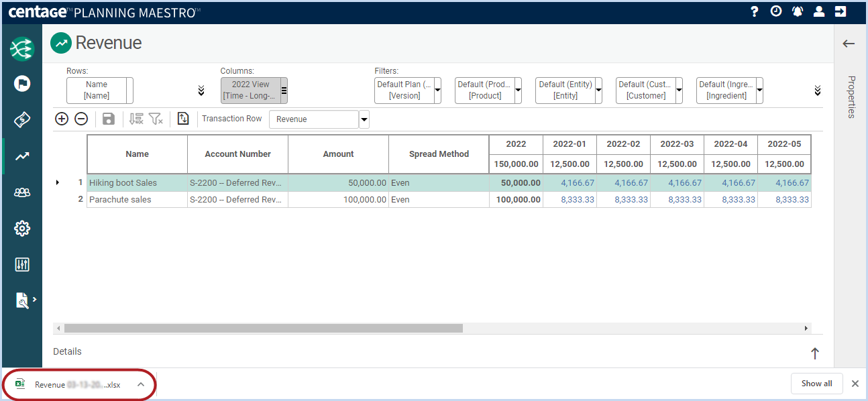Open the money tag icon in sidebar

click(22, 120)
